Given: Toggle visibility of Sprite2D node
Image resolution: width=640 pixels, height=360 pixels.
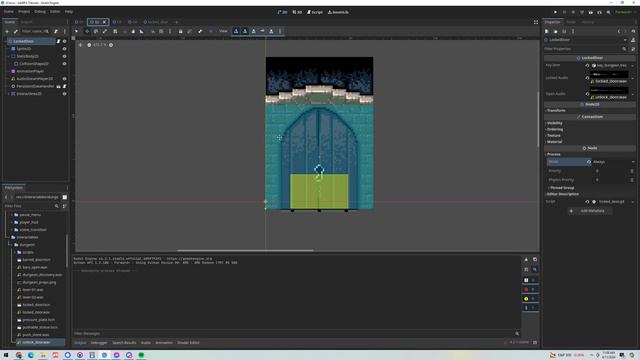Looking at the screenshot, I should click(64, 49).
